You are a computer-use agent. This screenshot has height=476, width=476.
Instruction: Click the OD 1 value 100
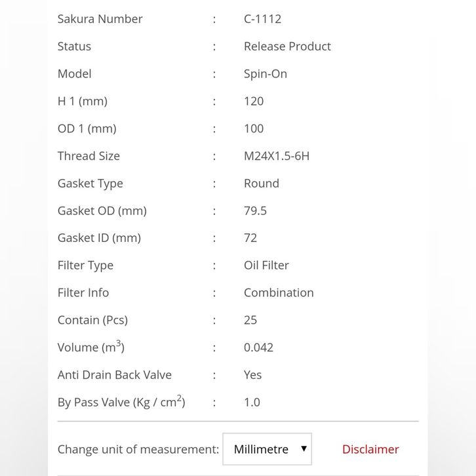coord(254,129)
